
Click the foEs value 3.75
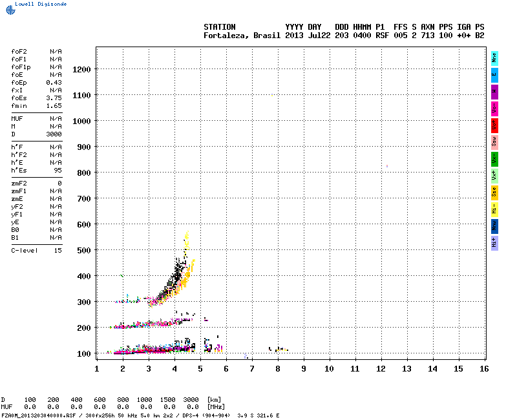54,98
